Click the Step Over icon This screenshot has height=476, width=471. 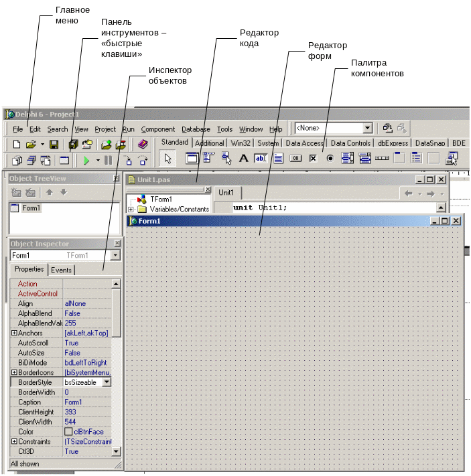tap(143, 160)
